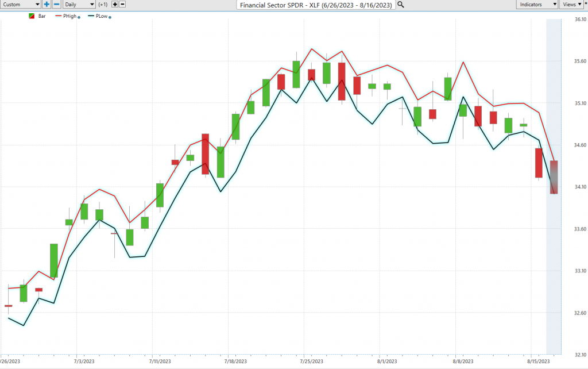Viewport: 588px width, 369px height.
Task: Click the Financial Sector SPDR symbol field
Action: [x=316, y=5]
